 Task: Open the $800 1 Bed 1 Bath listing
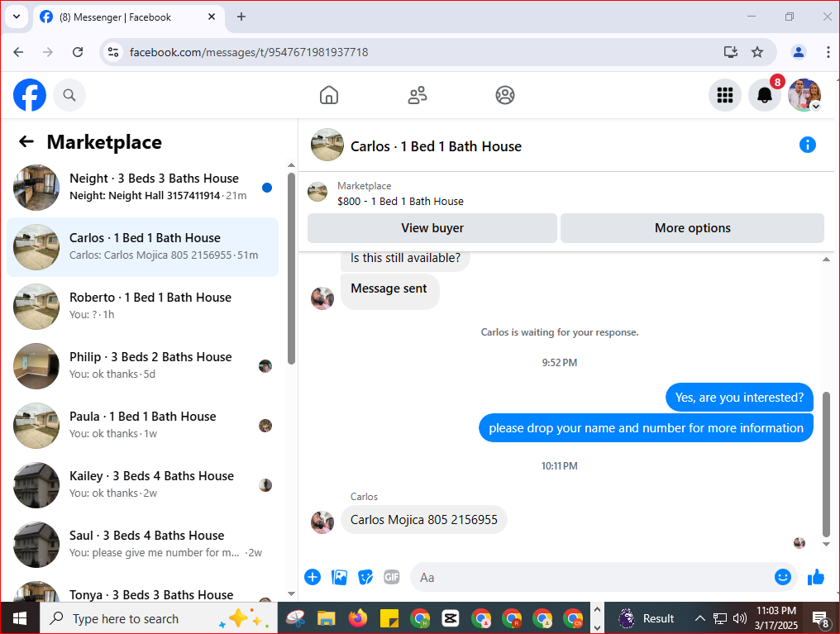click(x=400, y=194)
